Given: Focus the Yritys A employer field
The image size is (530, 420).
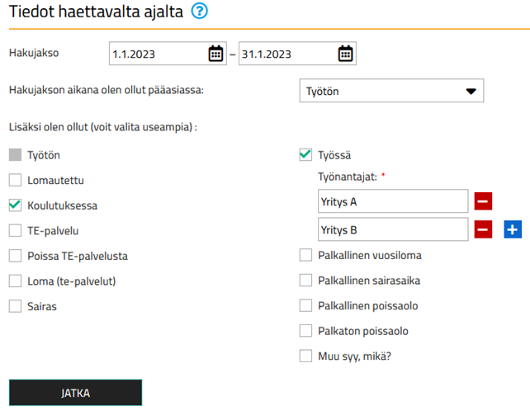Looking at the screenshot, I should [x=393, y=201].
